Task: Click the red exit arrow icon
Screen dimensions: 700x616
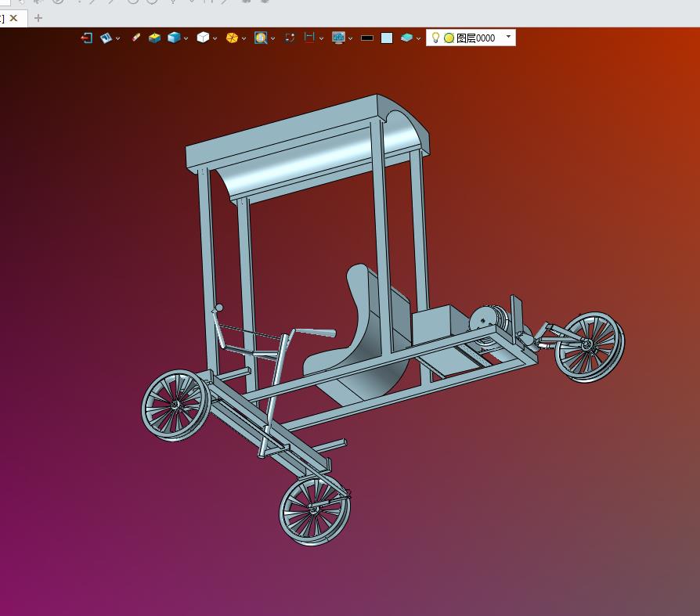Action: (87, 38)
